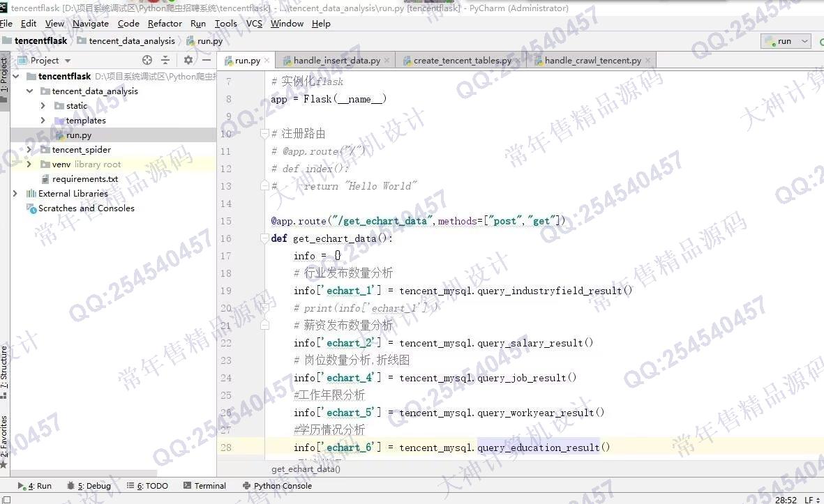Image resolution: width=824 pixels, height=504 pixels.
Task: Collapse the tencentflask project root node
Action: click(16, 76)
